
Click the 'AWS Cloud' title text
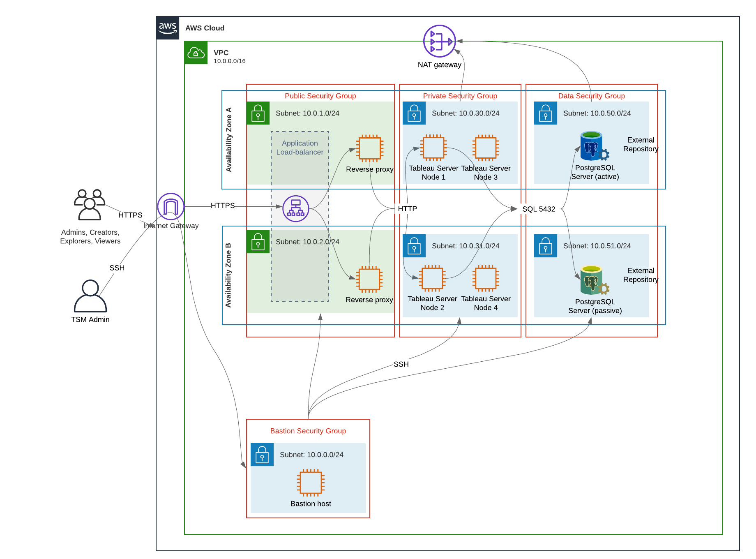click(205, 28)
